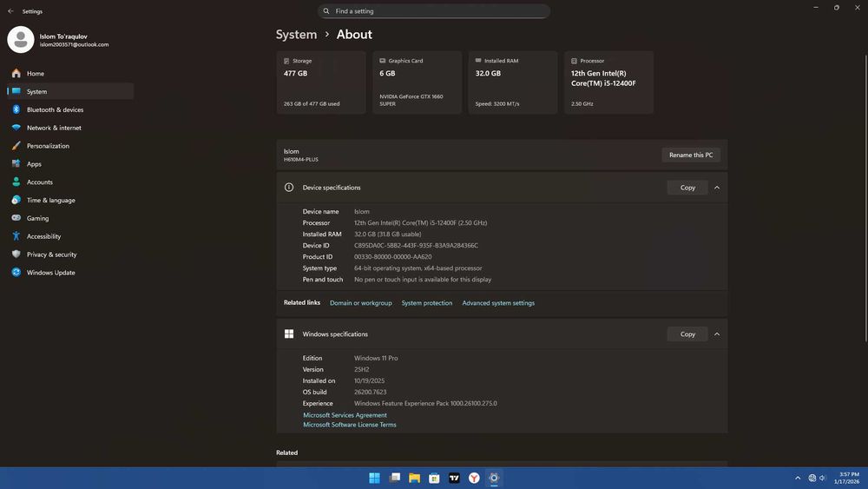
Task: Open Task View from the taskbar
Action: pyautogui.click(x=394, y=478)
